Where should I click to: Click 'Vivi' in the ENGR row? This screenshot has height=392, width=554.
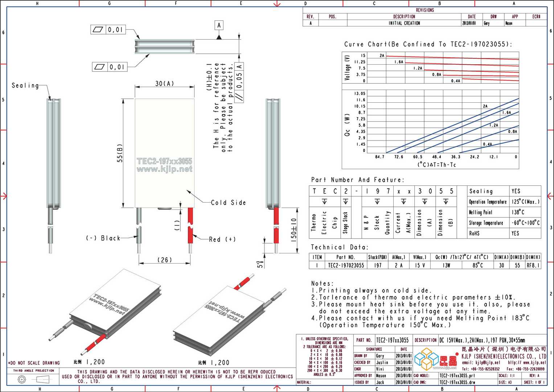coord(379,369)
